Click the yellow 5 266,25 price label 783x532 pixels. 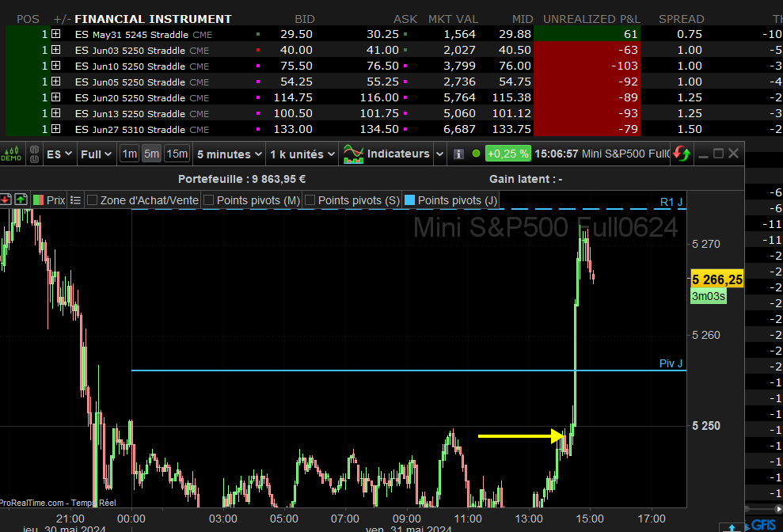[x=717, y=279]
